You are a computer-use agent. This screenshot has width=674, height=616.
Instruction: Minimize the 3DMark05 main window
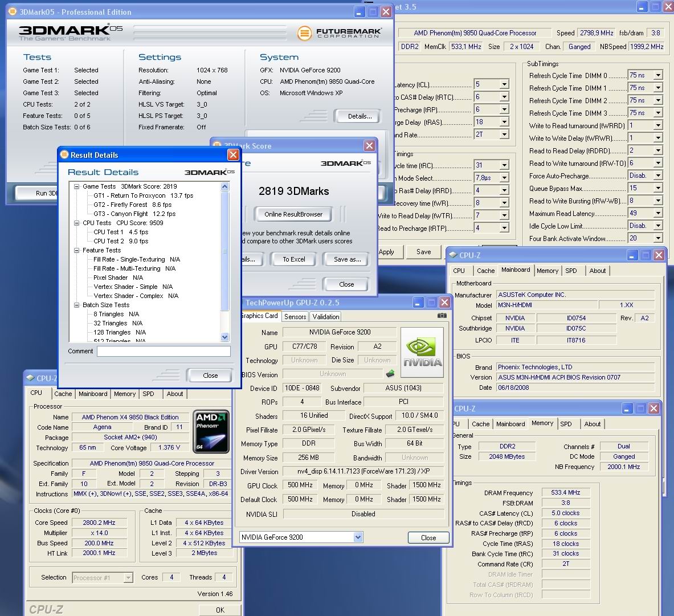[x=360, y=12]
